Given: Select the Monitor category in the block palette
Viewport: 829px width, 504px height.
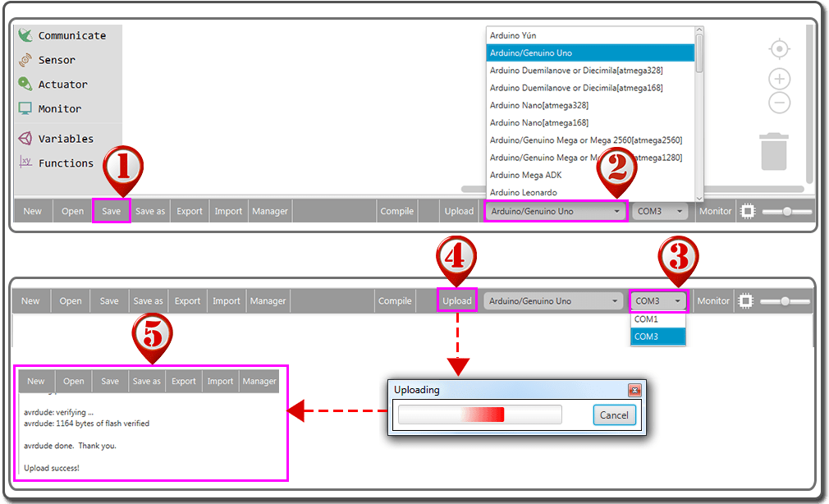Looking at the screenshot, I should tap(50, 108).
